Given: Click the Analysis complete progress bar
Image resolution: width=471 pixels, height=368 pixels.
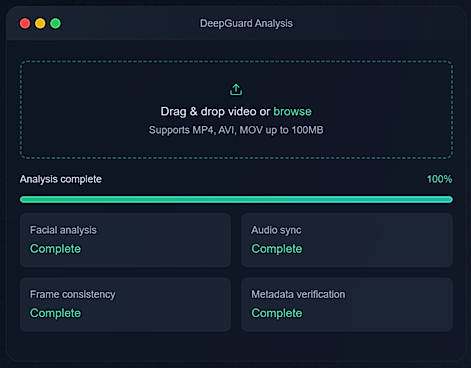Looking at the screenshot, I should coord(236,199).
